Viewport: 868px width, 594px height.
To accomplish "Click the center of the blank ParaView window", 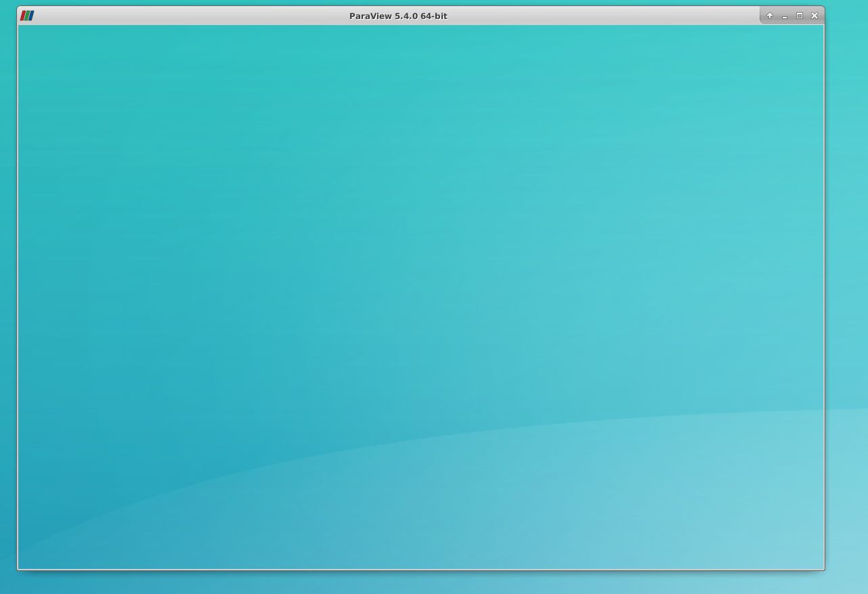I will (420, 297).
